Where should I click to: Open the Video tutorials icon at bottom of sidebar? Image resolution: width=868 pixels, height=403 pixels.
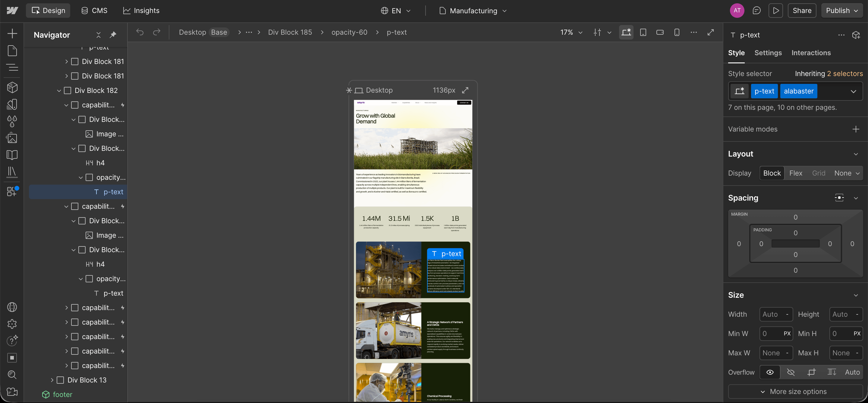point(12,392)
